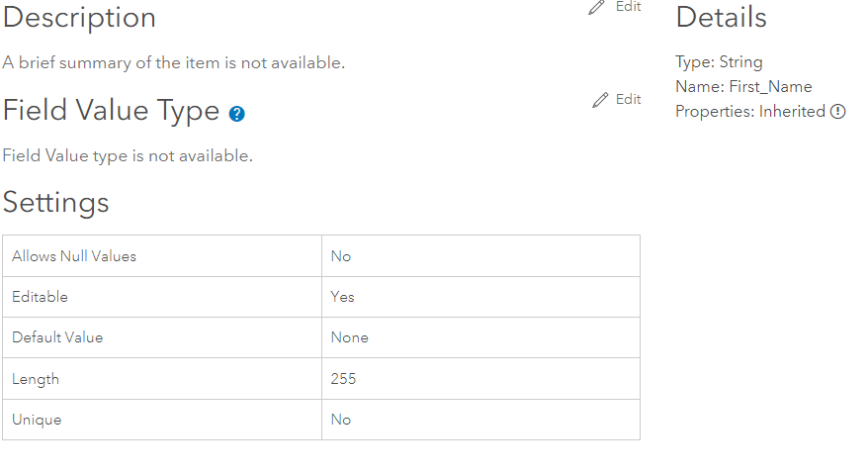Screen dimensions: 868x475
Task: Click the pencil icon beside Field Value Type's Edit
Action: [600, 100]
